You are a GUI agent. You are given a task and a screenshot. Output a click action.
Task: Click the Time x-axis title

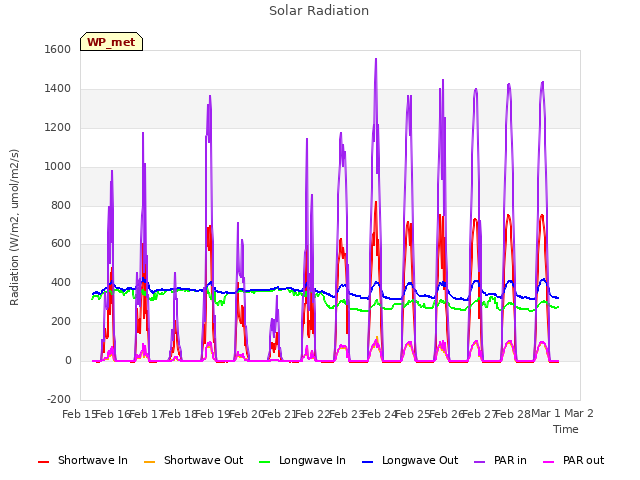(x=566, y=429)
